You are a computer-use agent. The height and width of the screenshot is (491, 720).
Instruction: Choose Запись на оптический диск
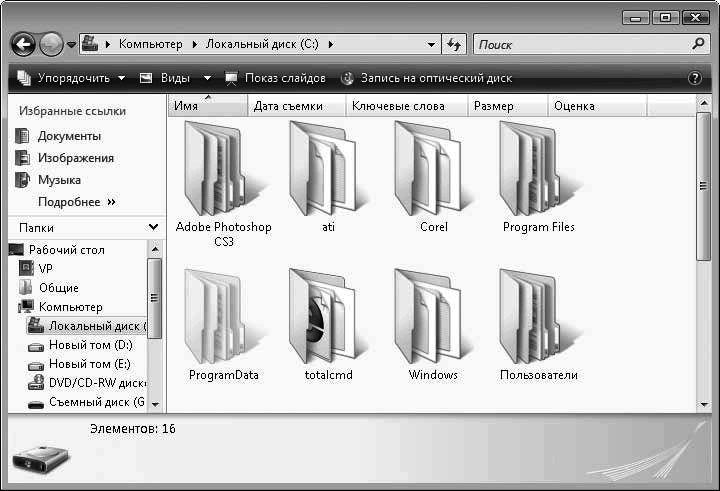[427, 78]
